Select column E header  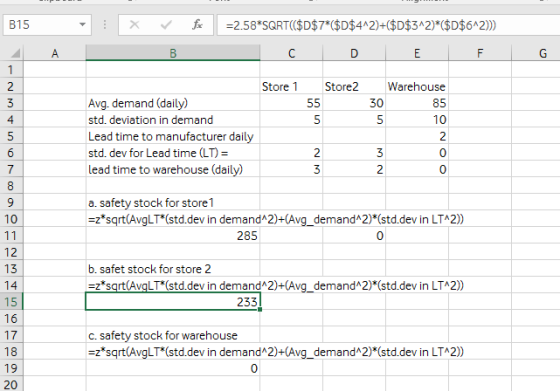point(417,54)
